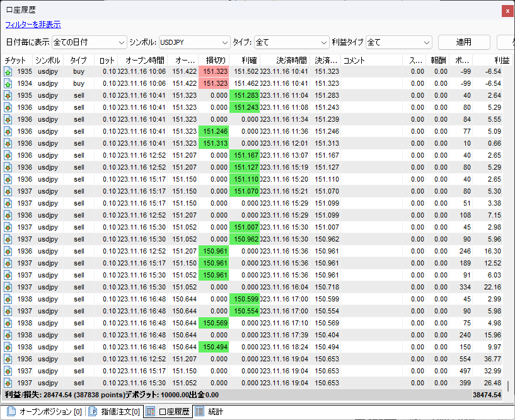Expand the 利益タイプ dropdown
This screenshot has width=515, height=420.
[398, 42]
